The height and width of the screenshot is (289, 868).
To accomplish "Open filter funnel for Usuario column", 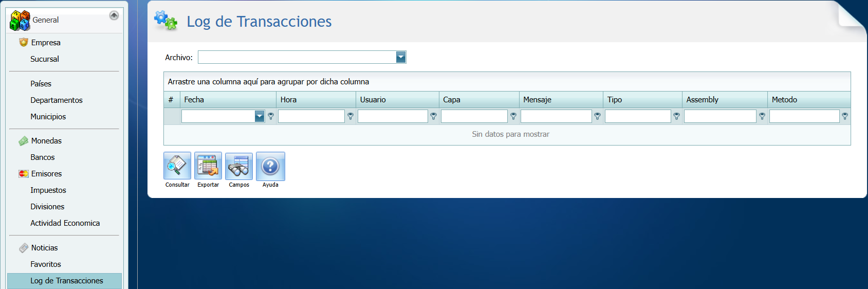I will pos(434,116).
